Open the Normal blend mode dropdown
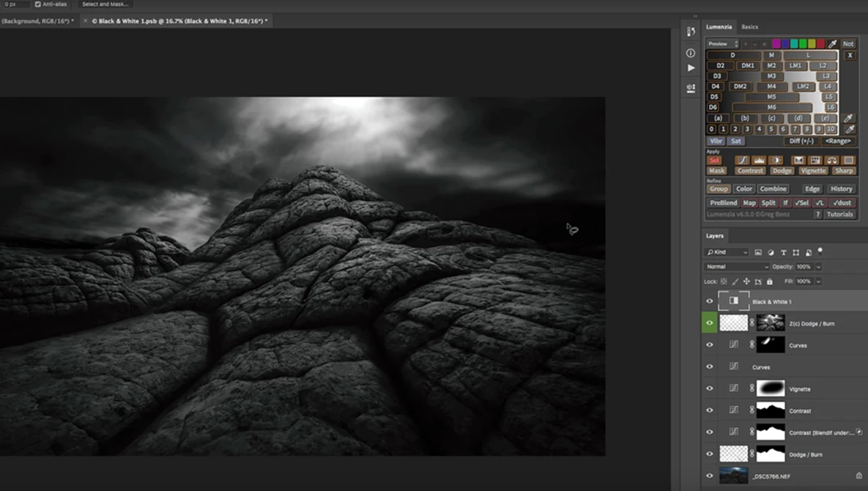Viewport: 868px width, 491px height. (738, 267)
